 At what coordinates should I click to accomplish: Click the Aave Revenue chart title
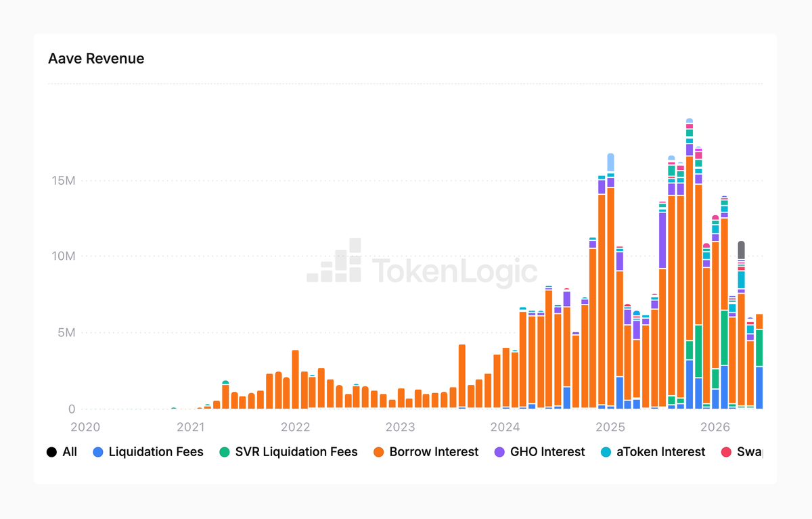coord(96,58)
